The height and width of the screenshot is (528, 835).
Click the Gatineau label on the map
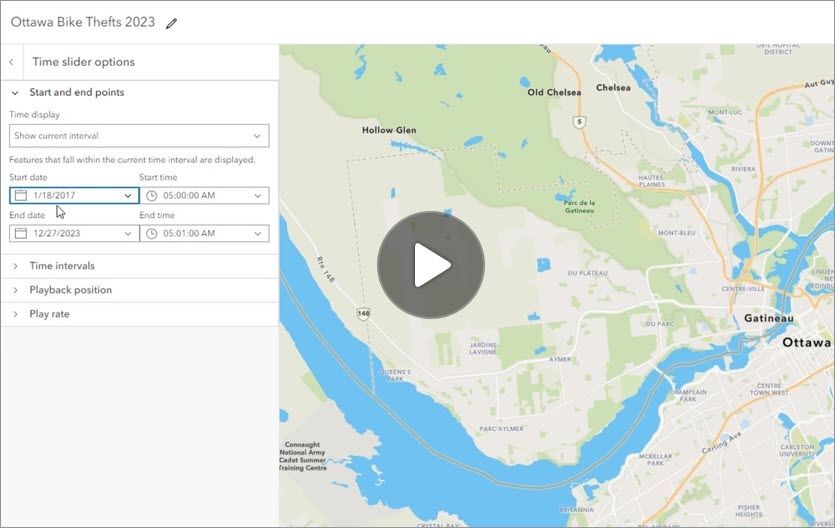click(768, 318)
